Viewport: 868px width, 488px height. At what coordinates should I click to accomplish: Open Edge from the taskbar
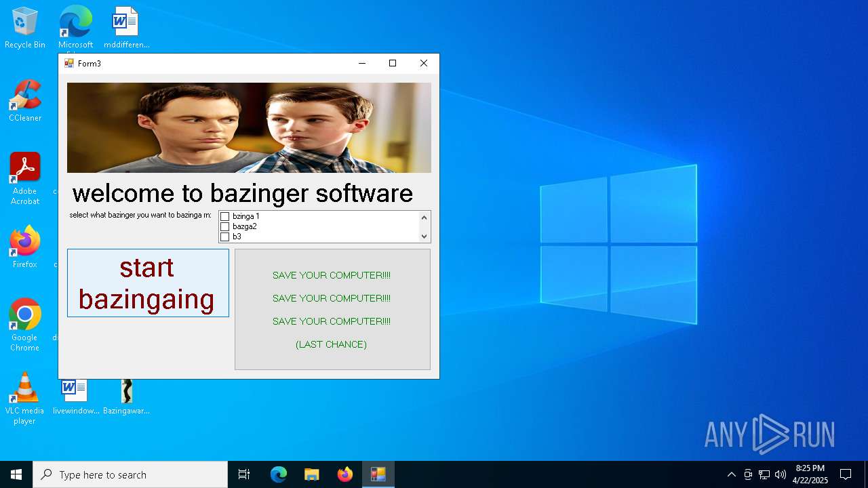click(x=279, y=474)
